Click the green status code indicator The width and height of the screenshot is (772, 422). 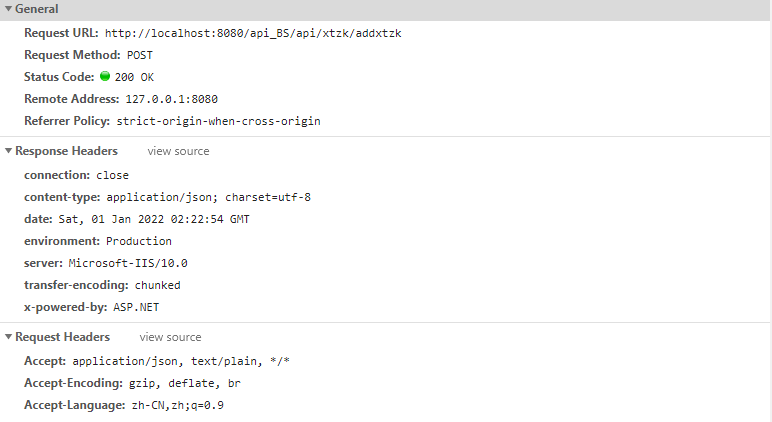(x=105, y=76)
